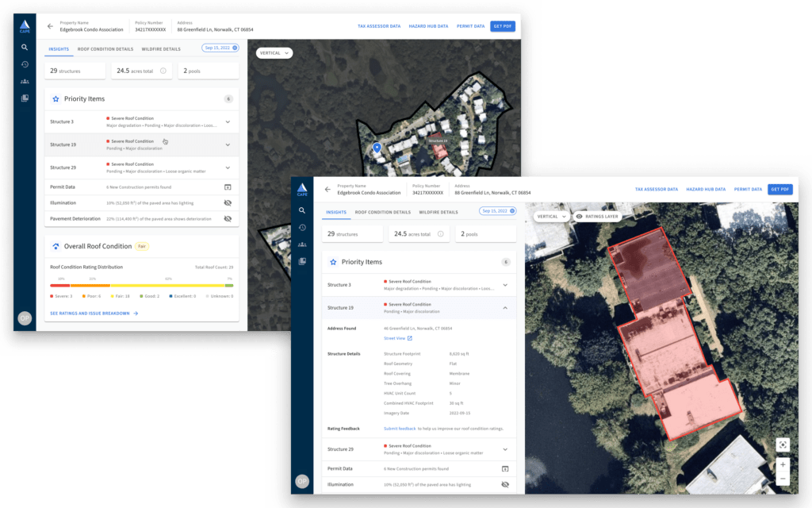812x508 pixels.
Task: Clear the Sep 15, 2022 date chip
Action: pos(512,210)
